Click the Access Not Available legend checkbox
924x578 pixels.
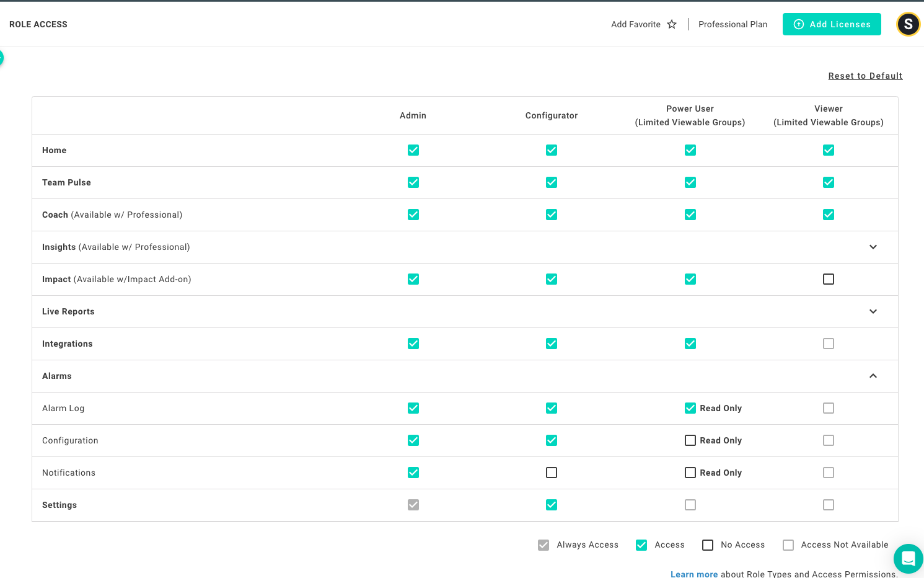pos(788,545)
